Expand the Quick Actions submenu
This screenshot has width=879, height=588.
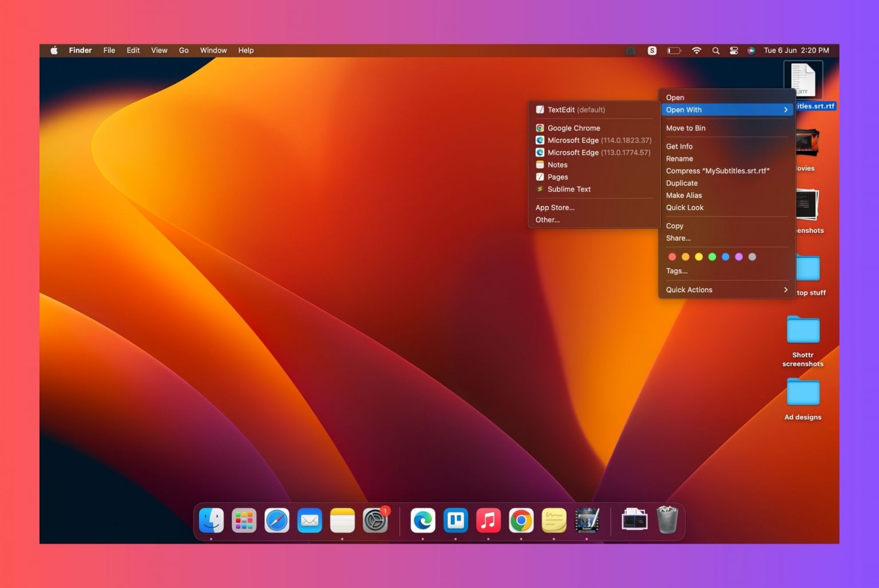(726, 290)
